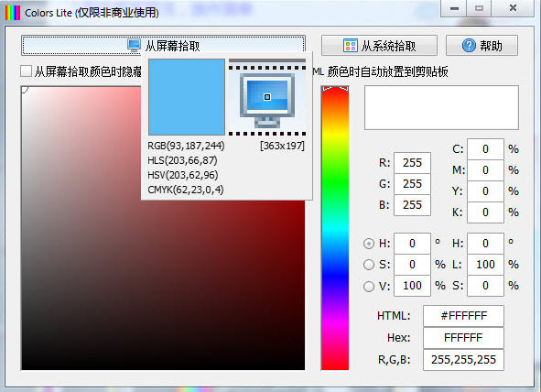This screenshot has height=392, width=541.
Task: Click the HTML field showing #FFFFFF
Action: [x=463, y=316]
